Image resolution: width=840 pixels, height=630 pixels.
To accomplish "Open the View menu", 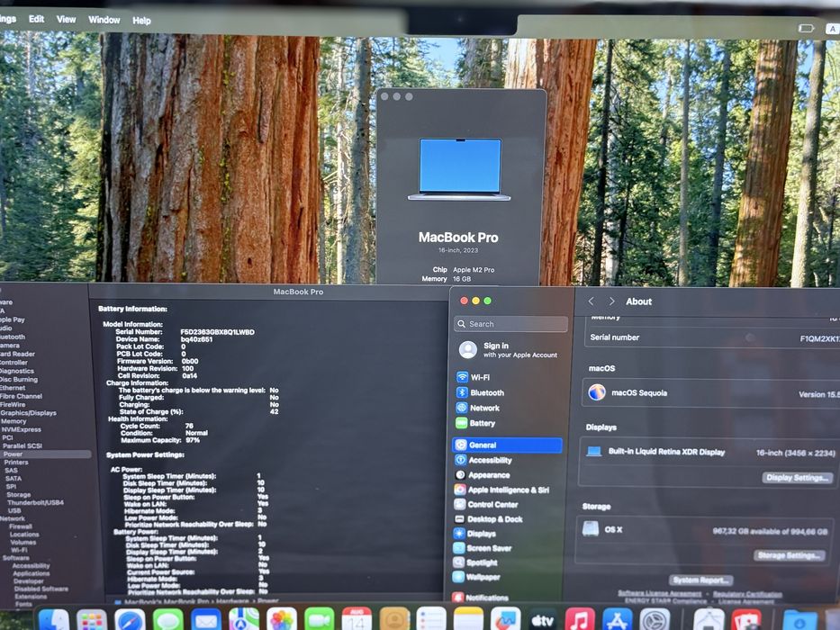I will click(x=66, y=19).
